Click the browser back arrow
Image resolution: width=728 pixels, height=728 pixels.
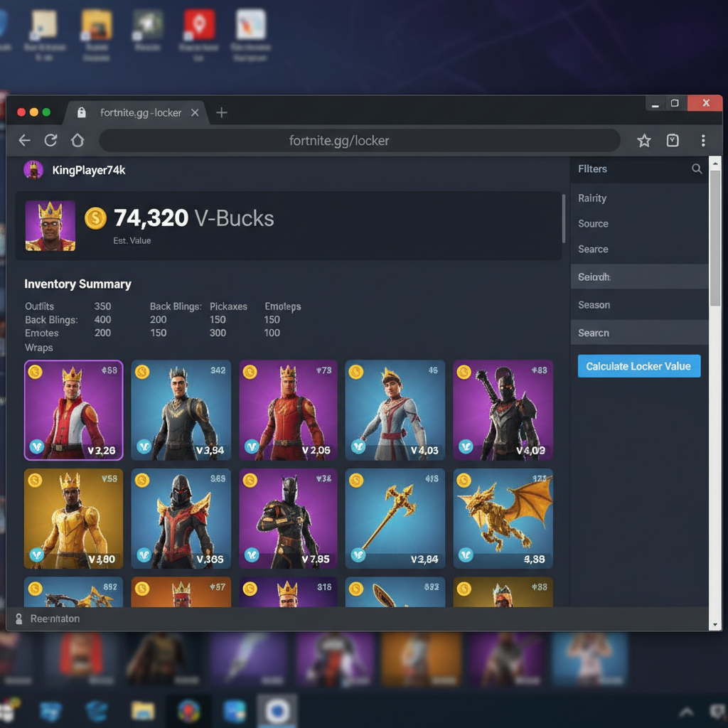click(24, 140)
